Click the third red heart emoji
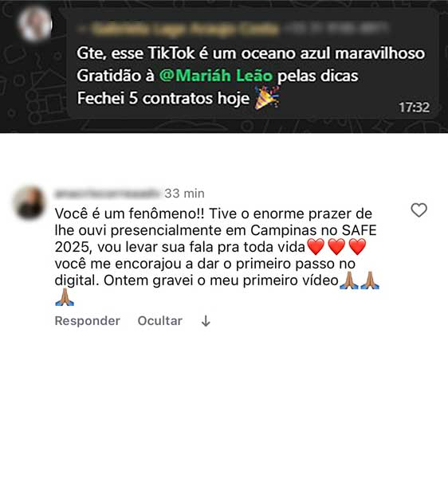 (357, 247)
